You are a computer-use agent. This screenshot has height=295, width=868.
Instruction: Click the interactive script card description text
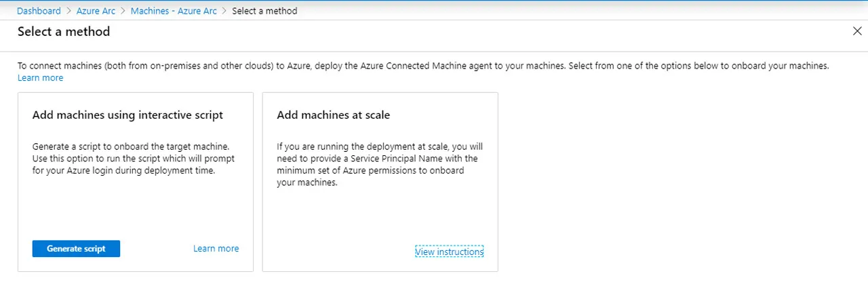click(x=134, y=159)
